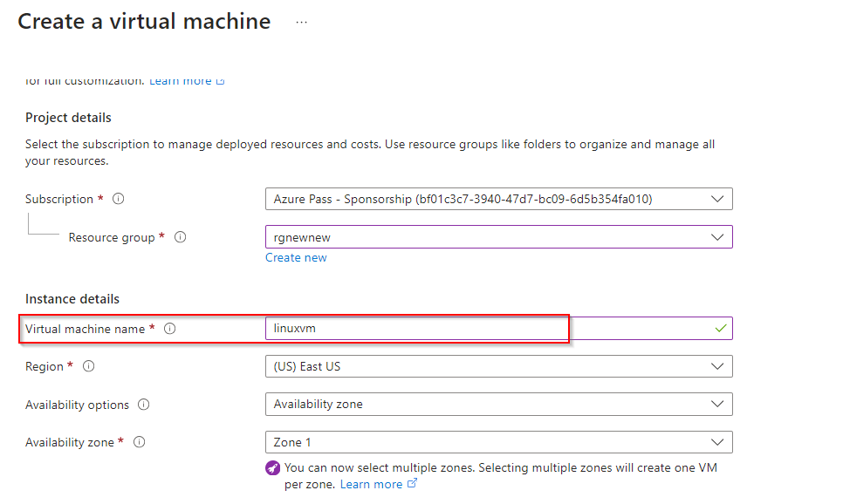The height and width of the screenshot is (504, 843).
Task: Open the Availability zone dropdown
Action: (x=498, y=442)
